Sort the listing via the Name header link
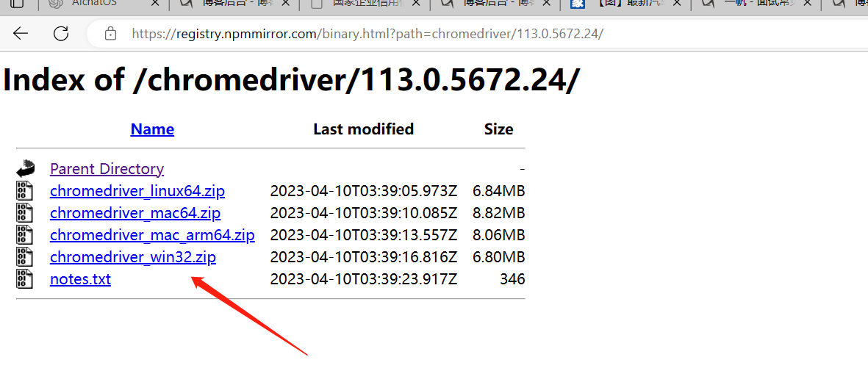The image size is (868, 371). pos(152,129)
